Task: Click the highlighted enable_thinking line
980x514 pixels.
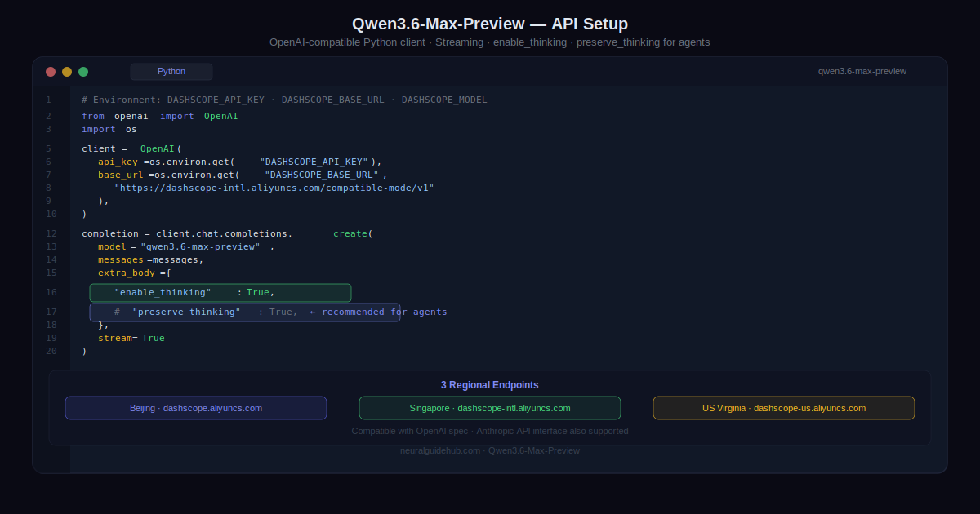Action: click(x=220, y=293)
